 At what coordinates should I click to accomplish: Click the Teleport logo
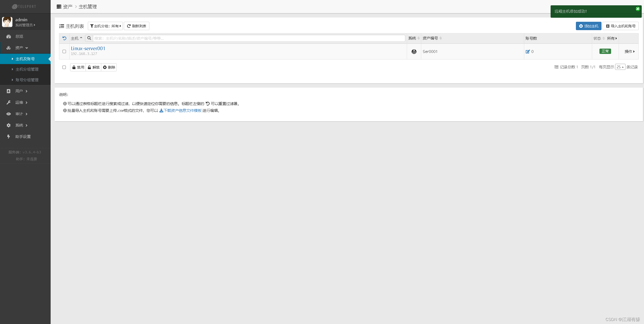pyautogui.click(x=24, y=7)
